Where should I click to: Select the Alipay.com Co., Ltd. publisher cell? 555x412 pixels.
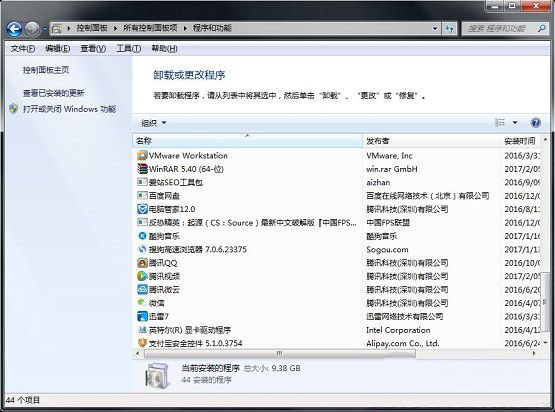(x=403, y=343)
